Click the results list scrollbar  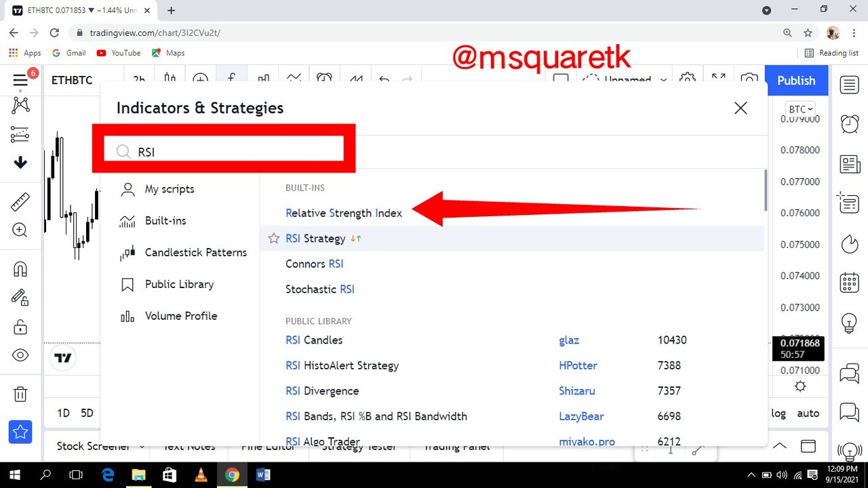tap(766, 190)
